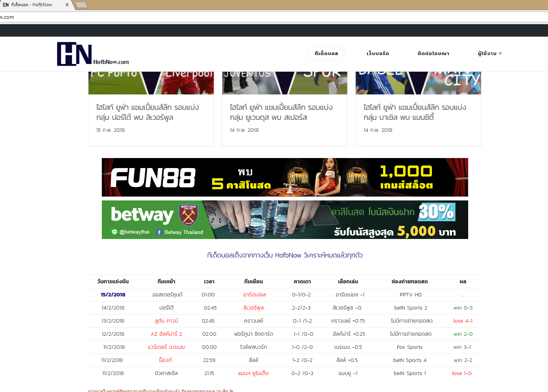Open the Juventus vs Spurs highlight article

(281, 112)
